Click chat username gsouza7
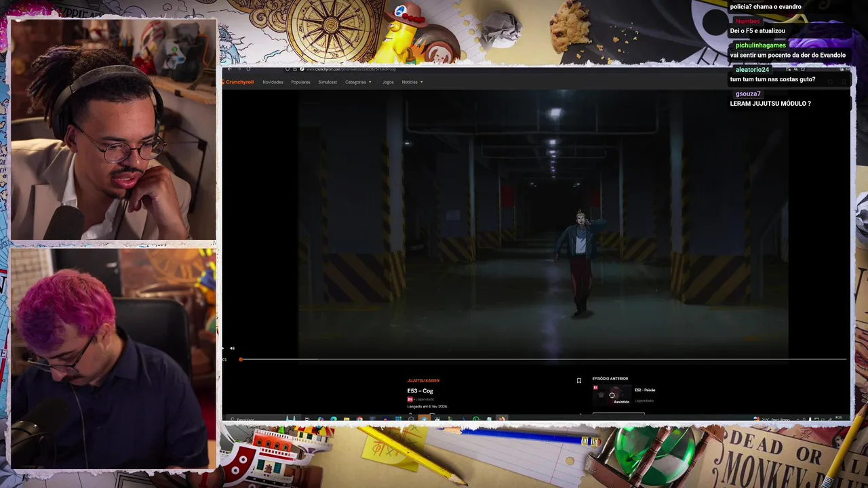The image size is (868, 488). point(748,94)
